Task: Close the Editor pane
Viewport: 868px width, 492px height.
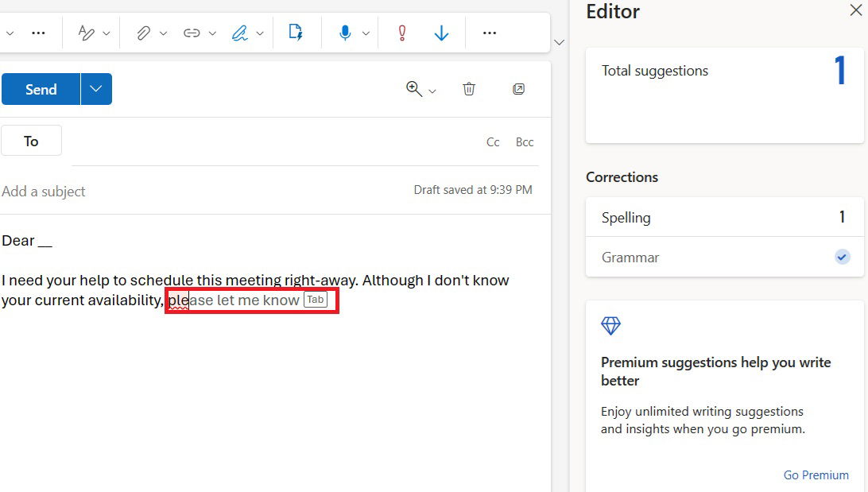Action: [857, 11]
